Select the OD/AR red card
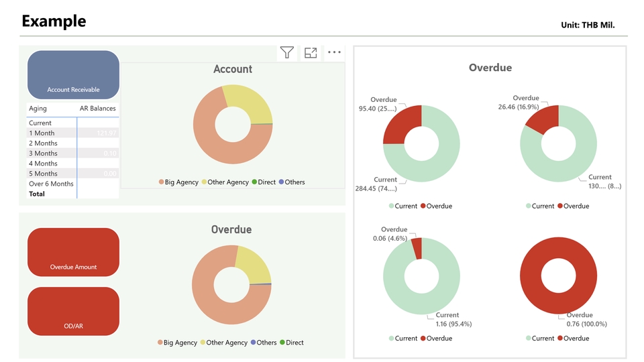 click(x=73, y=311)
